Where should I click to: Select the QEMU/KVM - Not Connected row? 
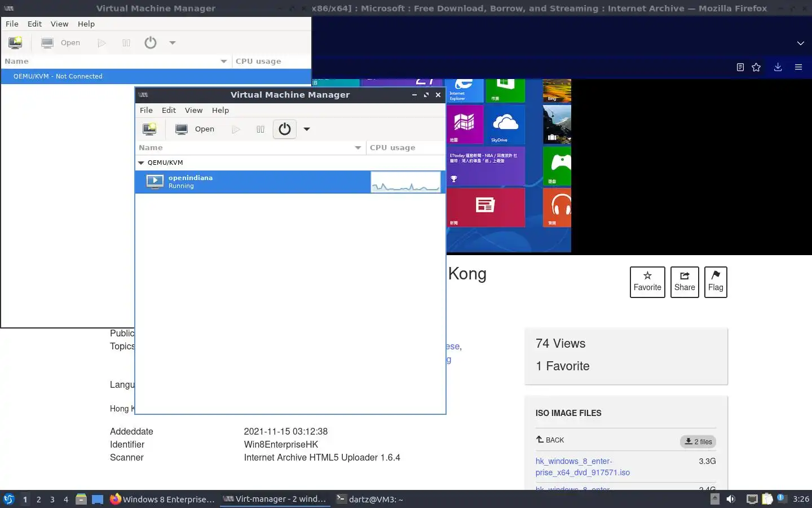pos(156,76)
